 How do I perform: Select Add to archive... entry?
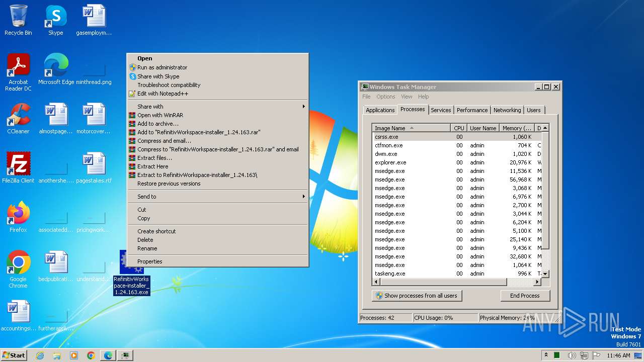pos(217,124)
